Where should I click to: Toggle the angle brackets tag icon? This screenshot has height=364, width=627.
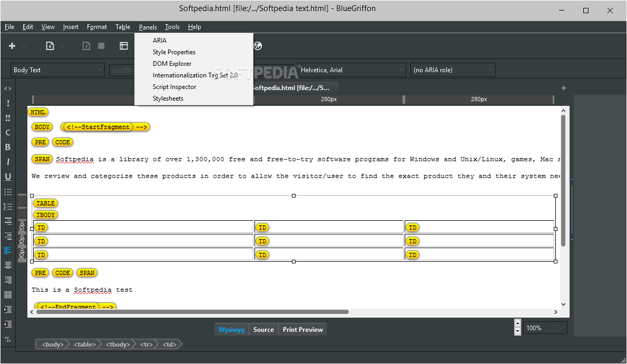7,88
